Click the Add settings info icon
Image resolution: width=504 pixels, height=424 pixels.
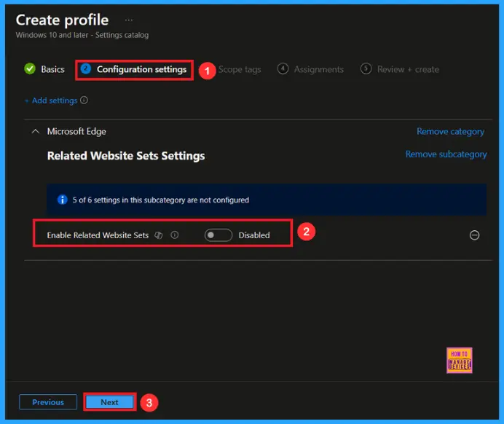tap(84, 101)
